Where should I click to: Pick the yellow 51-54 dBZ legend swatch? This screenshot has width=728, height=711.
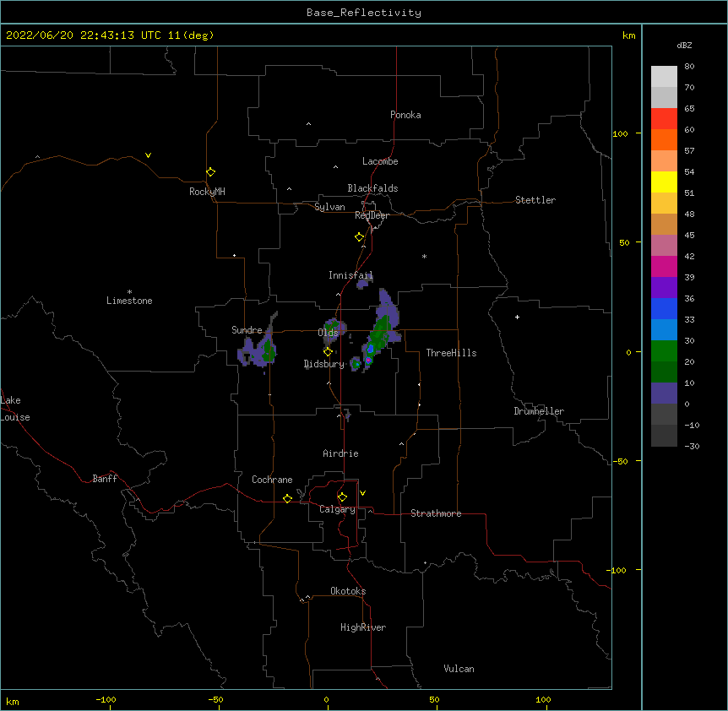click(664, 182)
